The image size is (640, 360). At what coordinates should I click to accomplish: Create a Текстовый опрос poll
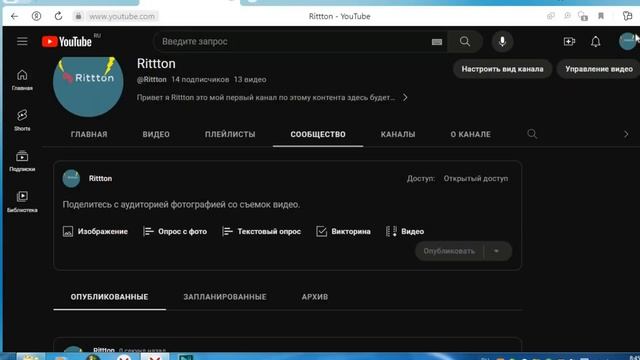[x=261, y=231]
